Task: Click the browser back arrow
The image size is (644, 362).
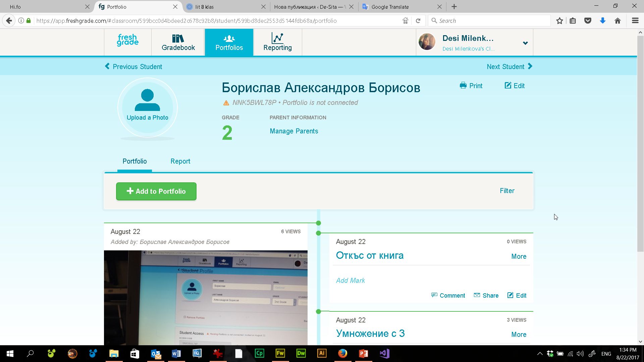Action: 9,21
